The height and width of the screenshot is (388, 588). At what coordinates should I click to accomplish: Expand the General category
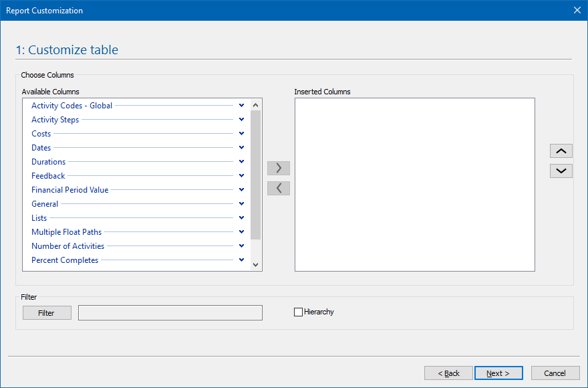pos(241,203)
